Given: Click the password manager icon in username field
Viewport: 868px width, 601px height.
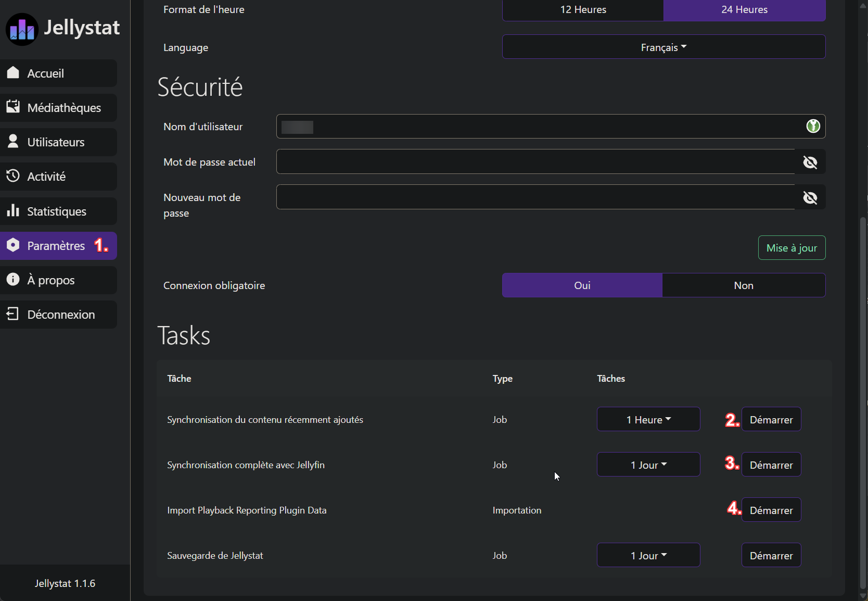Looking at the screenshot, I should (813, 126).
